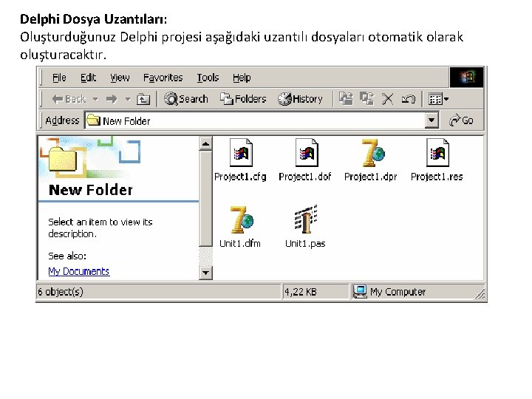Click the left pane scrollbar thumb
532x399 pixels.
pyautogui.click(x=205, y=199)
